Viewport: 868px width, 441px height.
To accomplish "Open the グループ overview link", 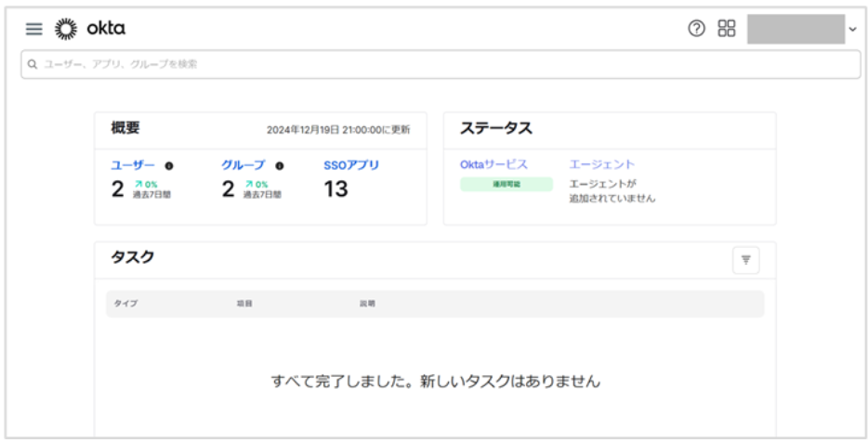I will [243, 165].
